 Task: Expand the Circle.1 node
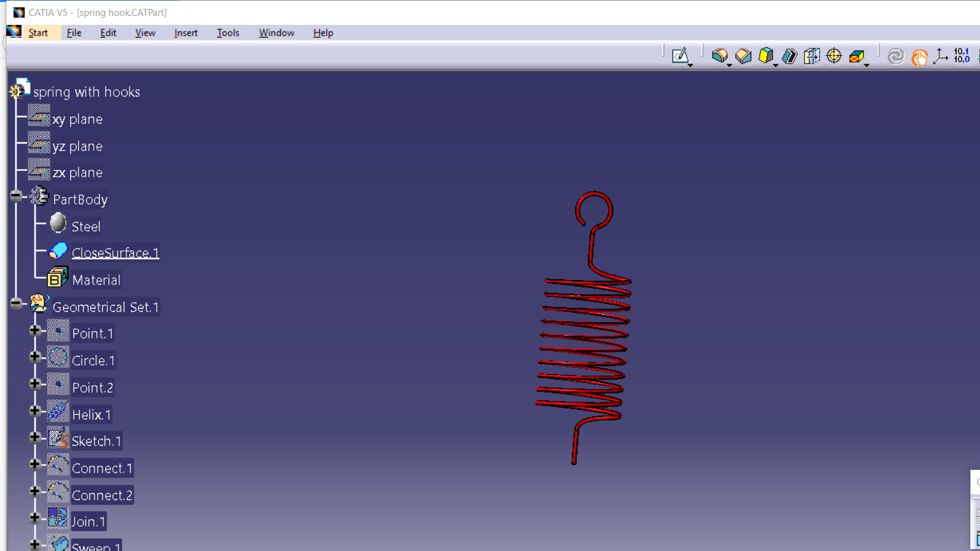coord(35,357)
